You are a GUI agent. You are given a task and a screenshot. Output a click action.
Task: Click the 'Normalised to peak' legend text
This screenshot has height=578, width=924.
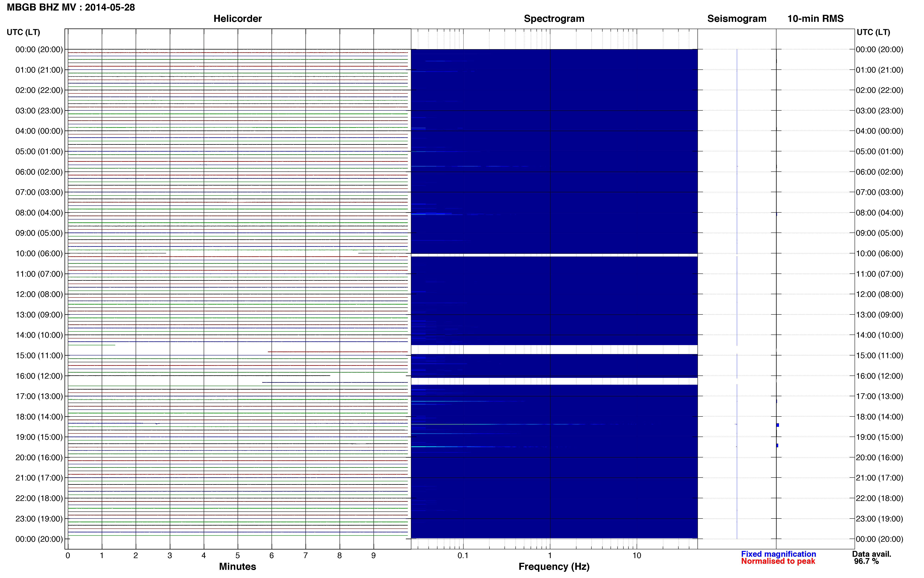[778, 561]
